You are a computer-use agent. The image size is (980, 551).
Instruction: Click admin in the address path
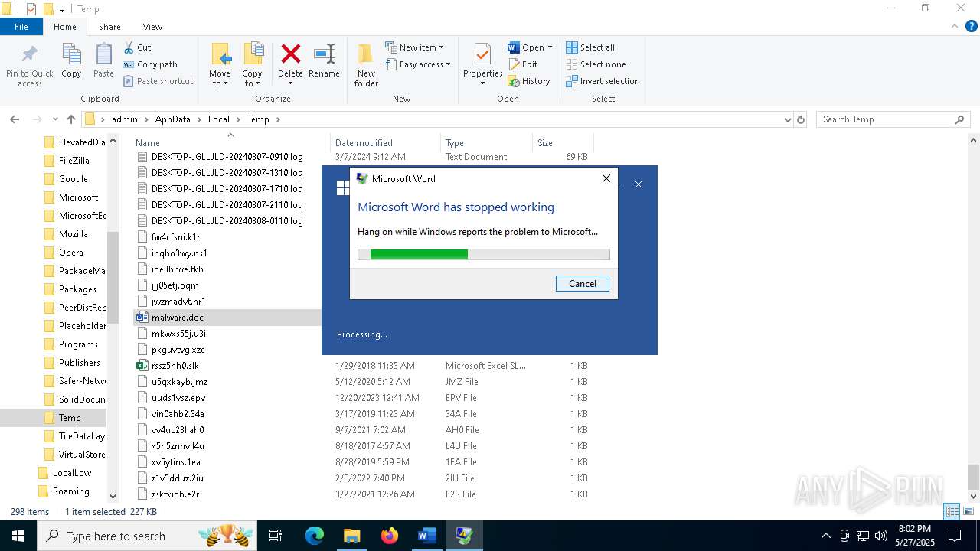coord(125,119)
